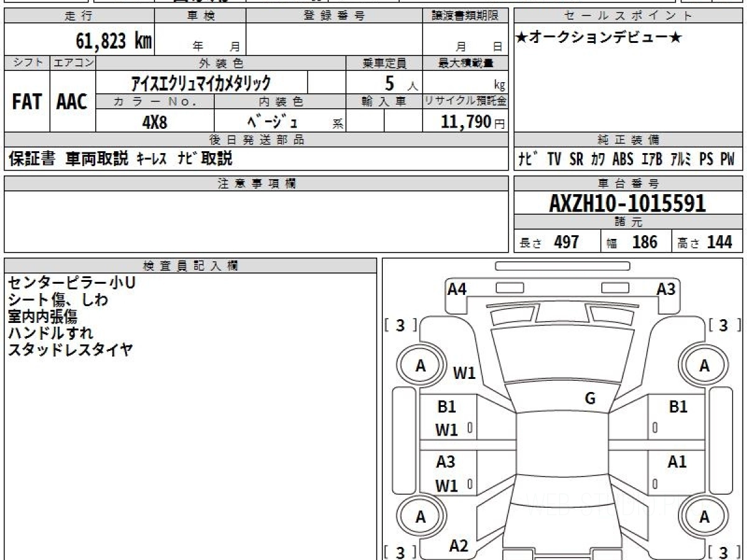The height and width of the screenshot is (560, 747).
Task: Click A3 mark on left rear door
Action: pyautogui.click(x=446, y=462)
